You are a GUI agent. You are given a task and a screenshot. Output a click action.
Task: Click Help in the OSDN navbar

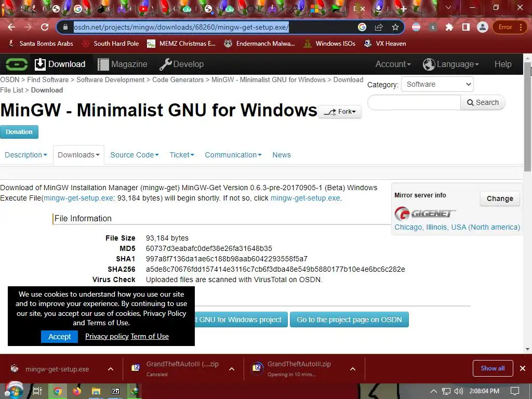click(x=503, y=64)
